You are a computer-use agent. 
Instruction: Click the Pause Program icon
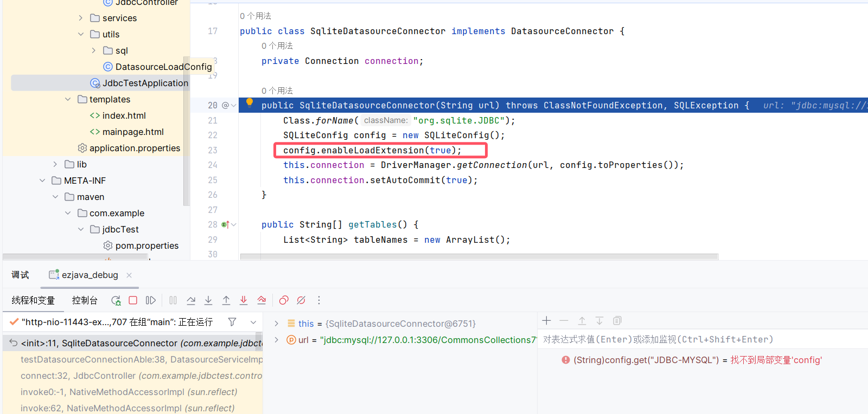173,300
